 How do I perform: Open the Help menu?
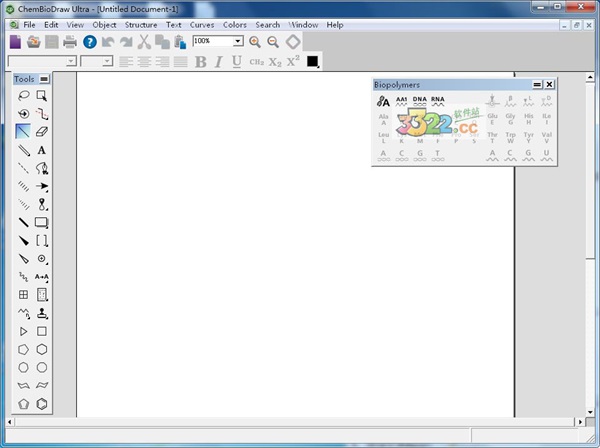(335, 25)
